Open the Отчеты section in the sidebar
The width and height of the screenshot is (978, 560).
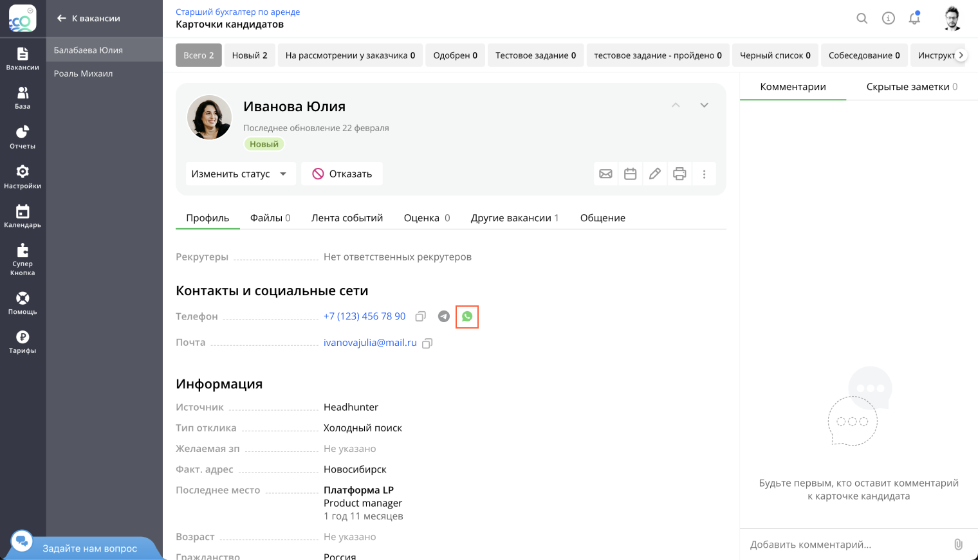pos(23,137)
